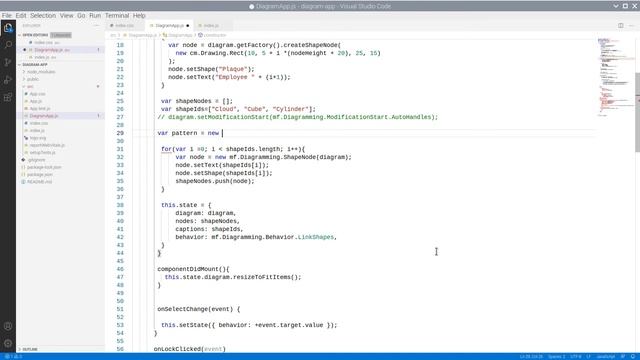The width and height of the screenshot is (640, 360).
Task: Open the Selection menu
Action: [43, 16]
